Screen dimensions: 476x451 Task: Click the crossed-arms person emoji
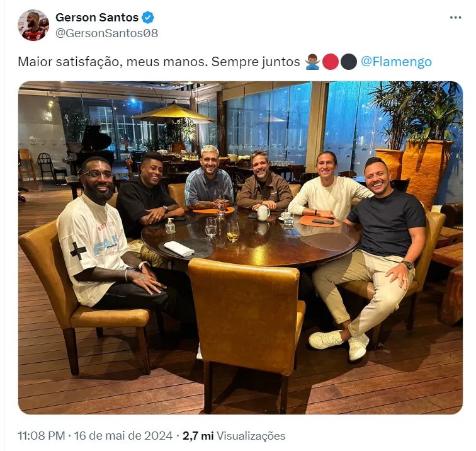click(312, 62)
